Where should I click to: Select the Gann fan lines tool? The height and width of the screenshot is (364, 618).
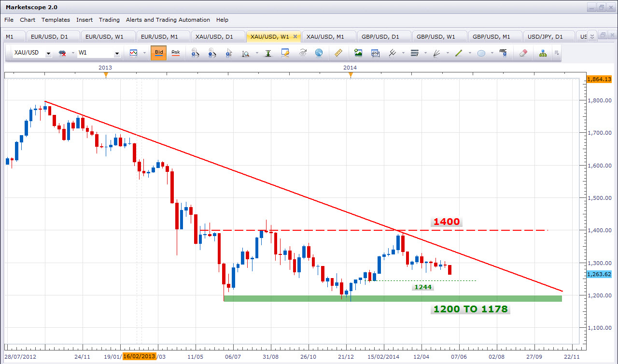[436, 53]
